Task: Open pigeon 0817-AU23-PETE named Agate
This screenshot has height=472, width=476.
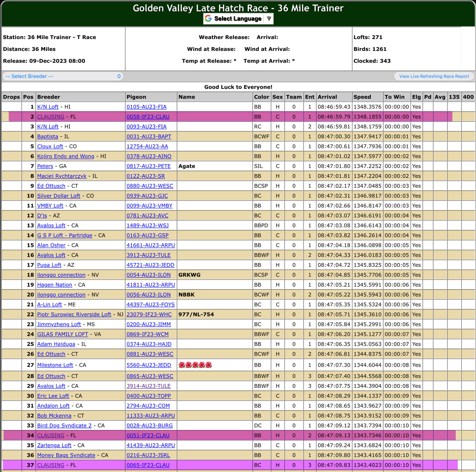Action: (x=148, y=166)
